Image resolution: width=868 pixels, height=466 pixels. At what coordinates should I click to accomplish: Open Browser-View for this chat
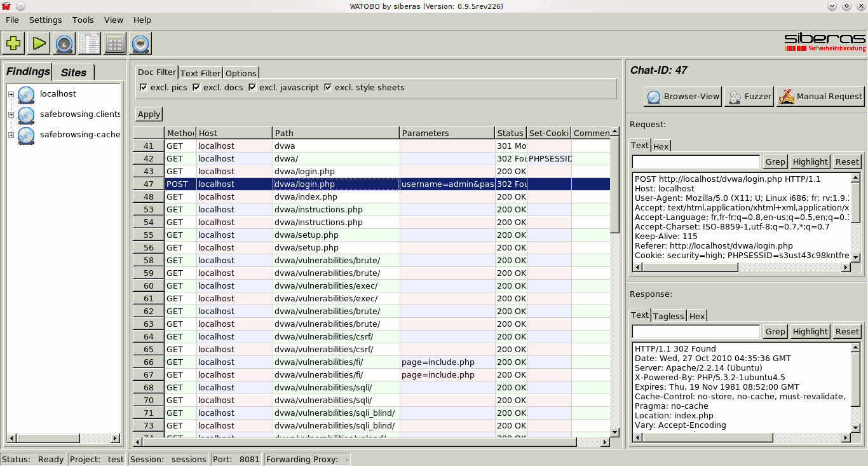[682, 97]
